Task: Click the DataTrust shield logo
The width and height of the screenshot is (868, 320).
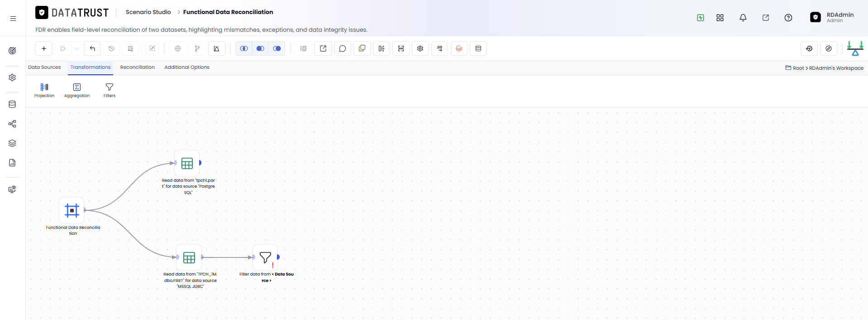Action: coord(42,12)
